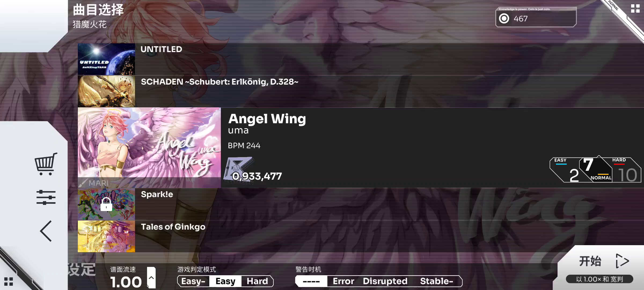The width and height of the screenshot is (644, 290).
Task: Go back with the left chevron
Action: pyautogui.click(x=46, y=231)
